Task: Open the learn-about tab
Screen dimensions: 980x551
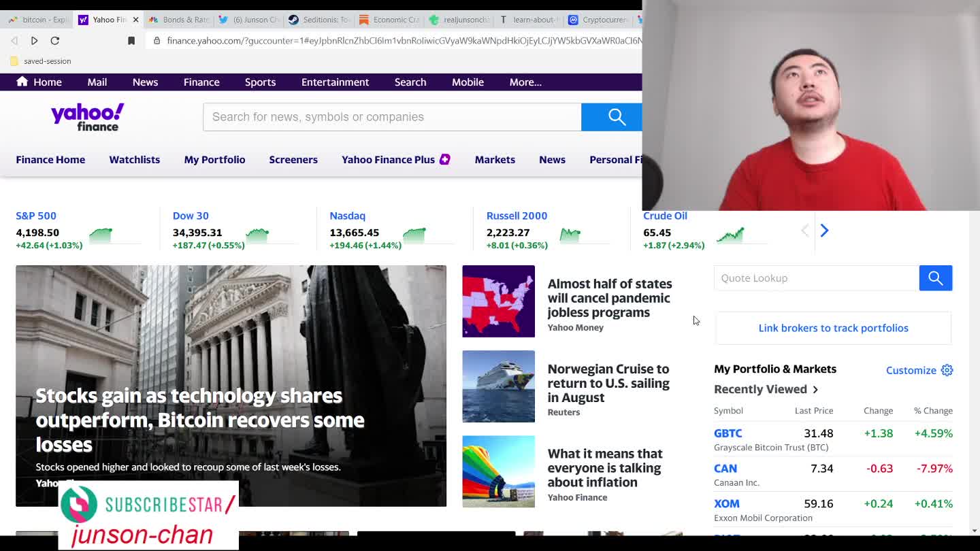Action: [x=529, y=20]
